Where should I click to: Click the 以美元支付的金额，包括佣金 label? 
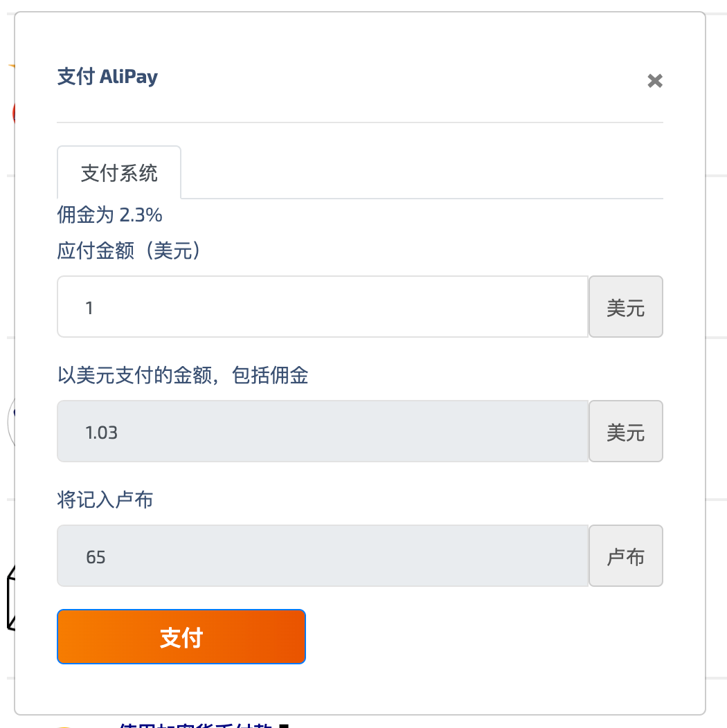pyautogui.click(x=183, y=375)
